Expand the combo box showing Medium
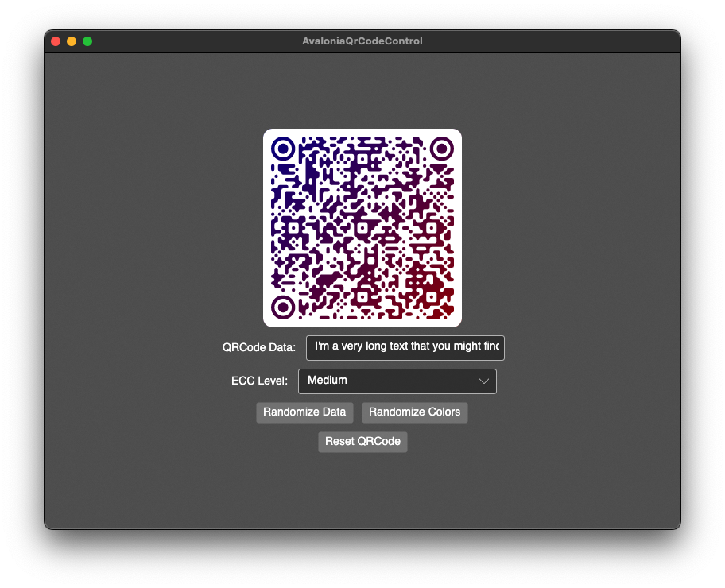Image resolution: width=725 pixels, height=588 pixels. pyautogui.click(x=397, y=381)
